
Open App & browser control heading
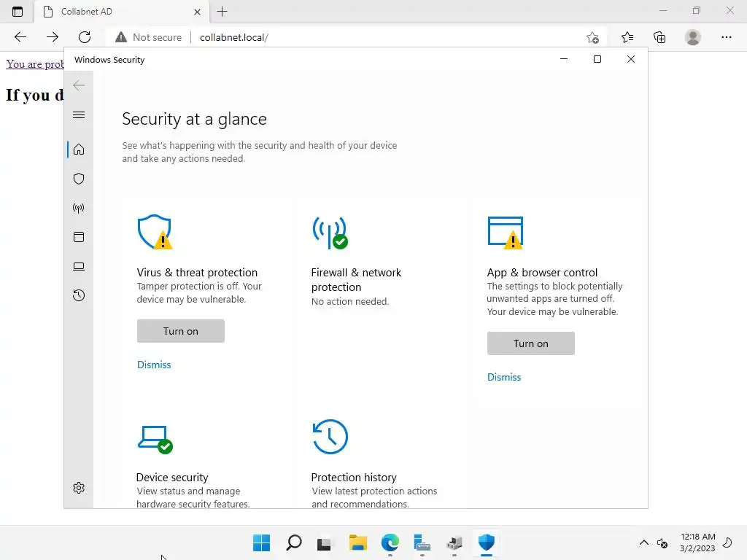tap(542, 273)
